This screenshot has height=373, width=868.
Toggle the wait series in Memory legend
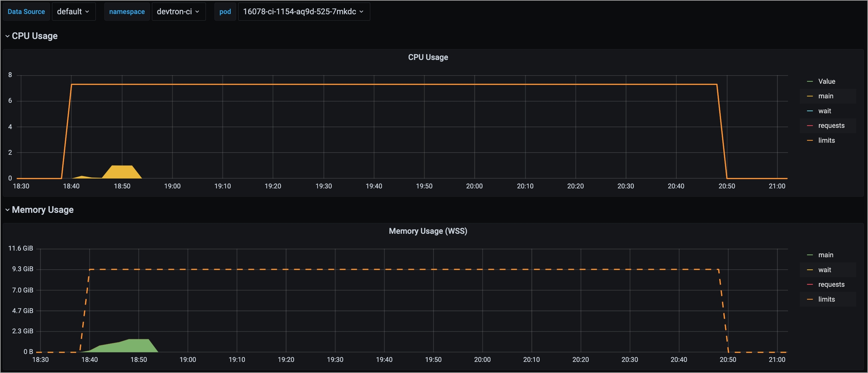tap(824, 270)
